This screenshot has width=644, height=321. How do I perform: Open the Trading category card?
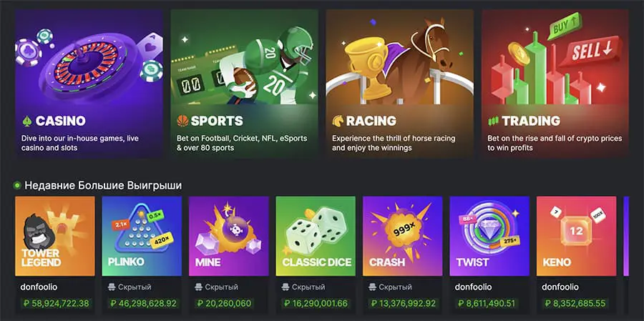pos(555,84)
